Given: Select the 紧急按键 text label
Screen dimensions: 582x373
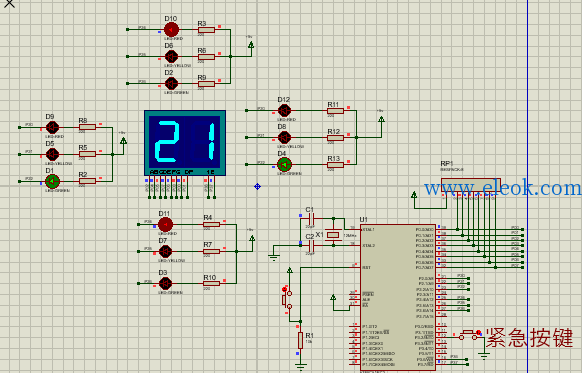Looking at the screenshot, I should [x=529, y=337].
